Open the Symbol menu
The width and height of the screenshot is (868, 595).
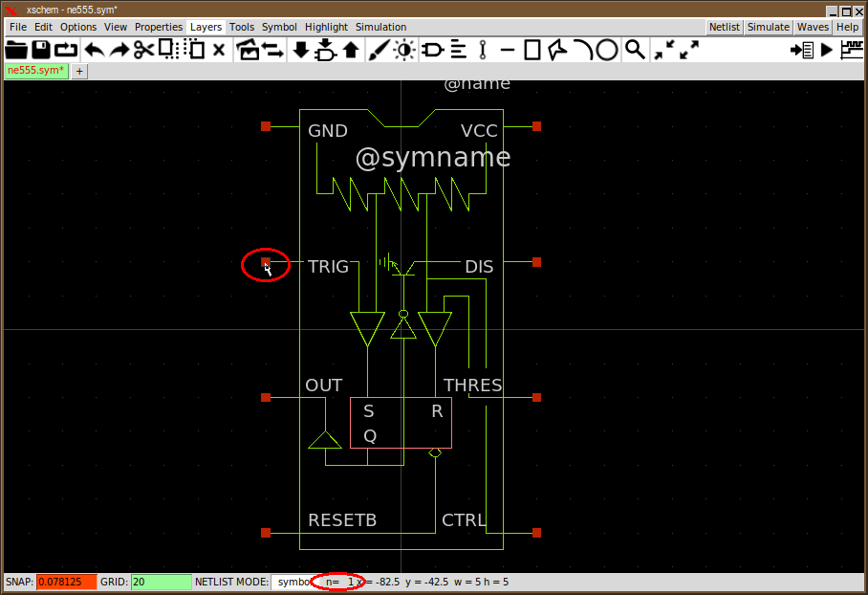(279, 27)
